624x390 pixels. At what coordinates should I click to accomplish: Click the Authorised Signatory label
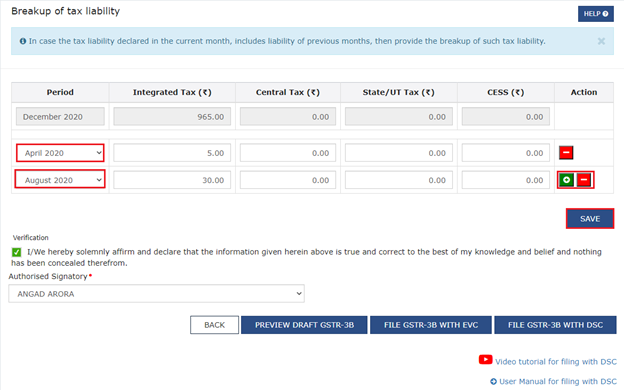(x=48, y=276)
